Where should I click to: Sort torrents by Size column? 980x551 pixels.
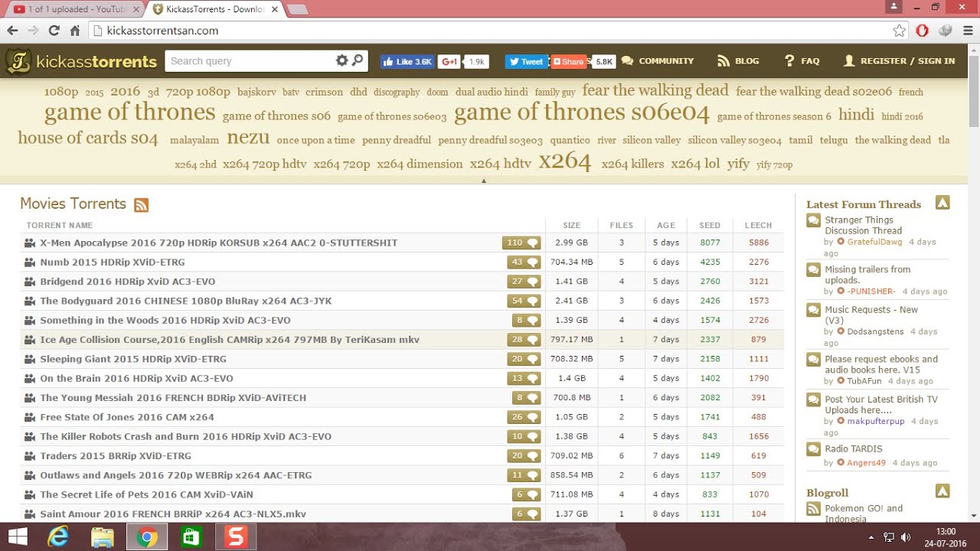click(x=572, y=225)
